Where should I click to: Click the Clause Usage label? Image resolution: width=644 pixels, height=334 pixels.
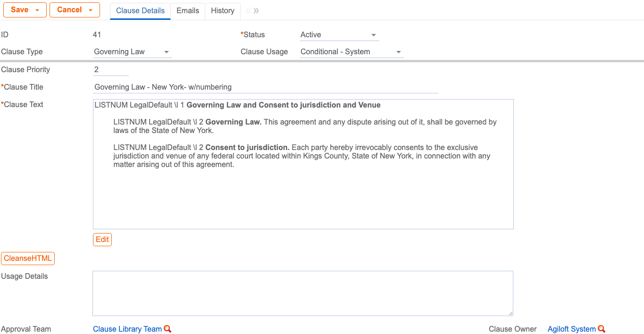264,52
